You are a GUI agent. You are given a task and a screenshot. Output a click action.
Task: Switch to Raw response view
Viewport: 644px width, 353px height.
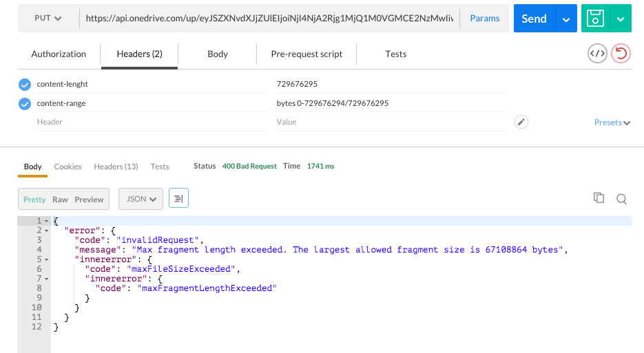60,200
